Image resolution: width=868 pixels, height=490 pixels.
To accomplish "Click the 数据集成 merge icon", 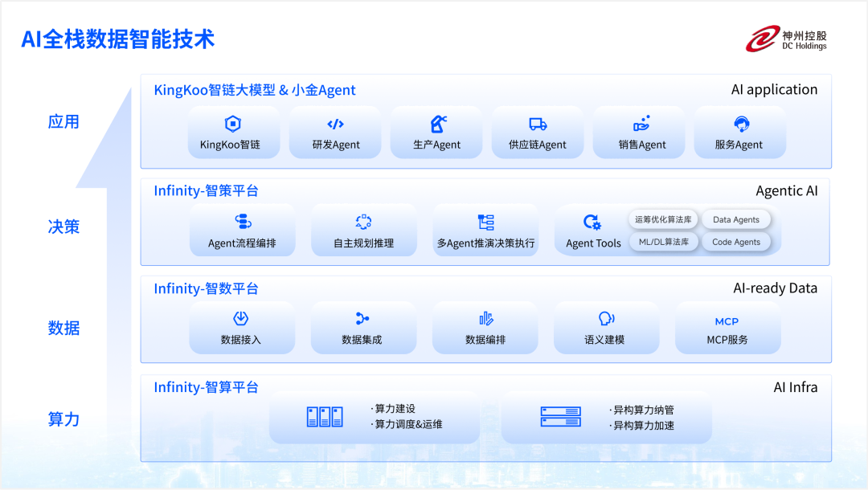I will (362, 319).
